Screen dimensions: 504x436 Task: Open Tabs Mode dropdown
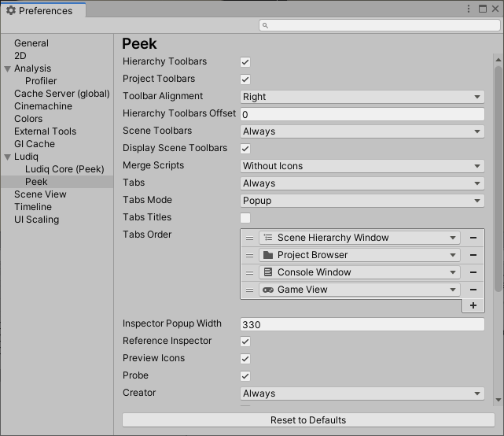362,201
